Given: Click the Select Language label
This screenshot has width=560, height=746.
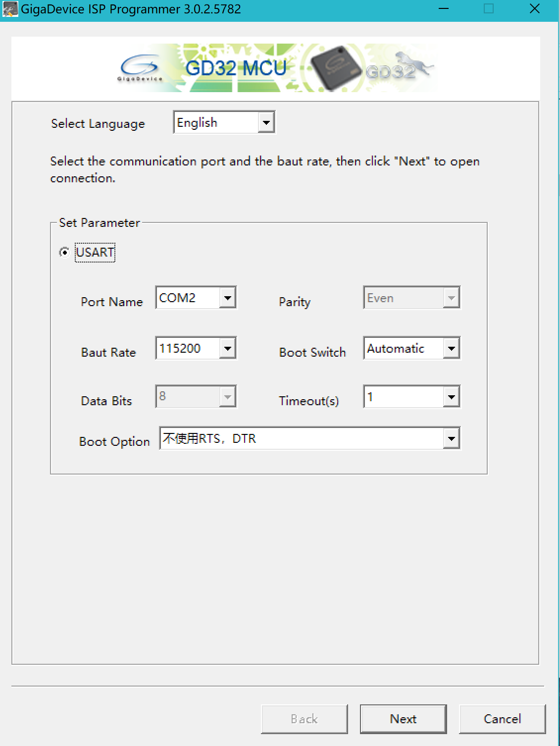Looking at the screenshot, I should (98, 124).
